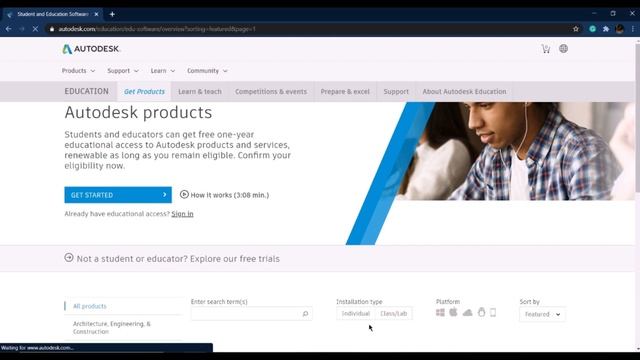Expand the Support dropdown in top navigation
640x360 pixels.
[123, 71]
